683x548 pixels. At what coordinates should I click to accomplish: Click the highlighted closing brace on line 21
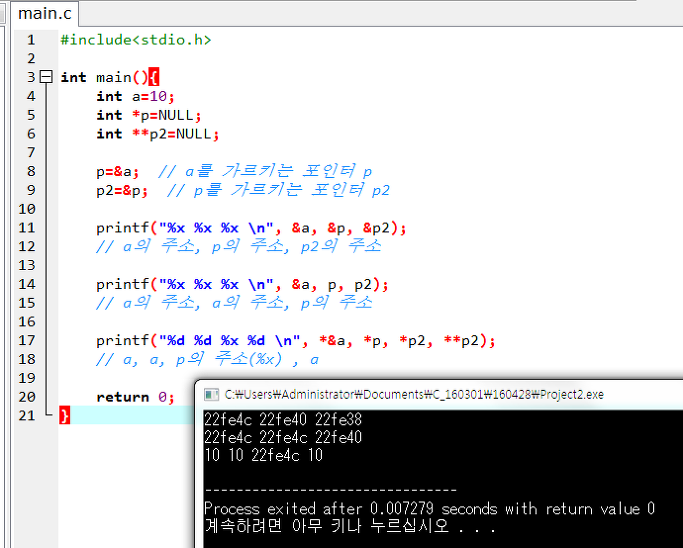(64, 416)
